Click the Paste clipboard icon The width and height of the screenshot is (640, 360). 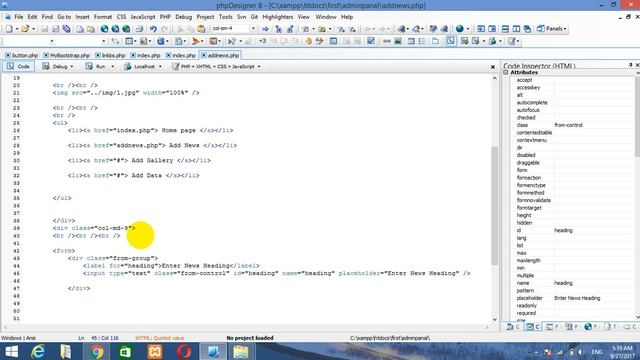tap(201, 29)
